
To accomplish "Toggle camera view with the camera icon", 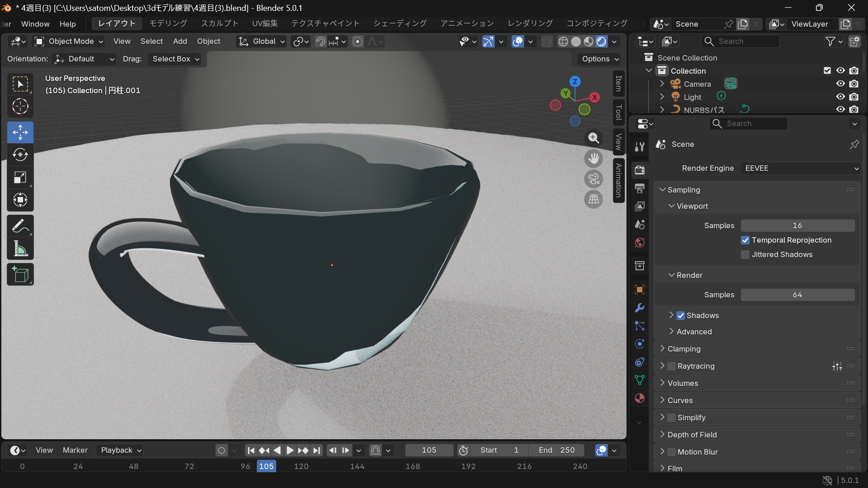I will coord(594,179).
